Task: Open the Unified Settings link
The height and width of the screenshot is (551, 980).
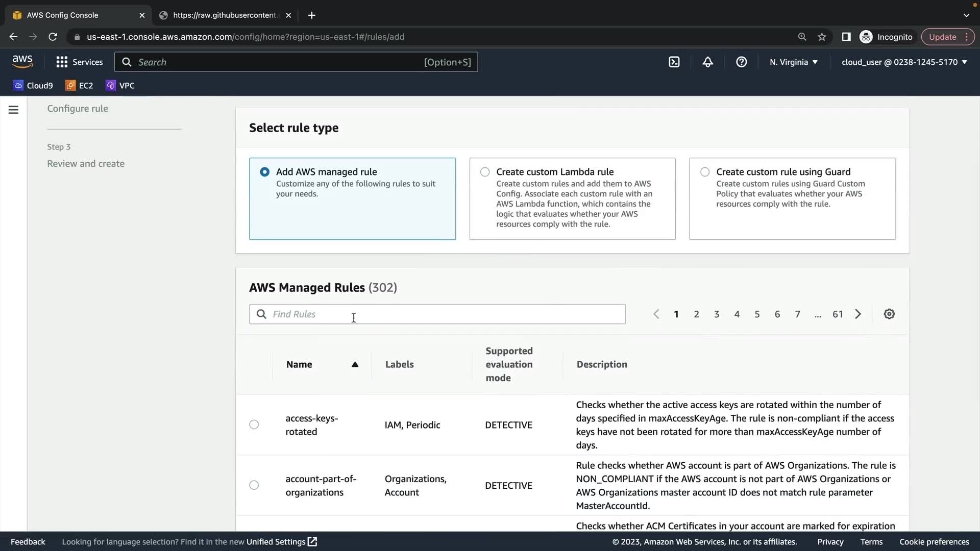Action: [281, 542]
